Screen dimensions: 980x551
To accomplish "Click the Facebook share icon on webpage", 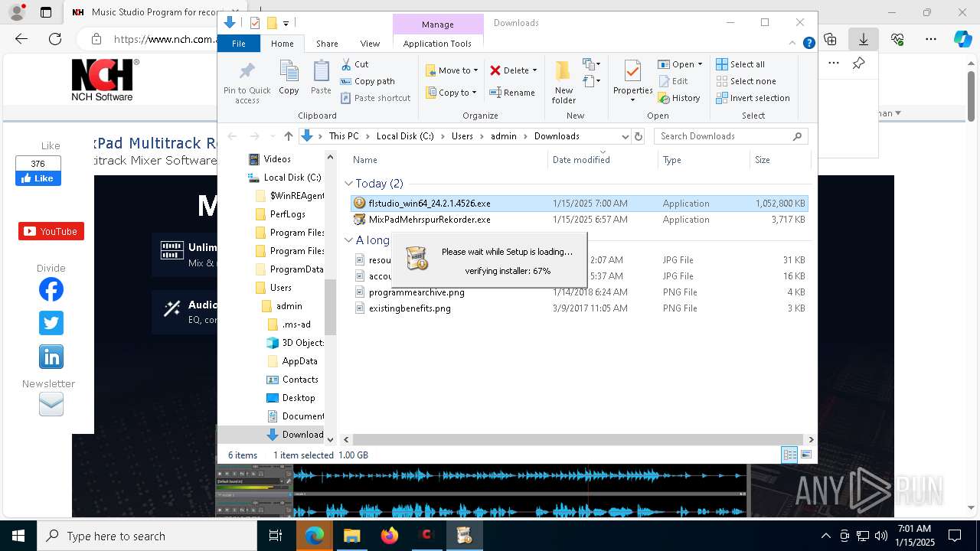I will coord(51,289).
